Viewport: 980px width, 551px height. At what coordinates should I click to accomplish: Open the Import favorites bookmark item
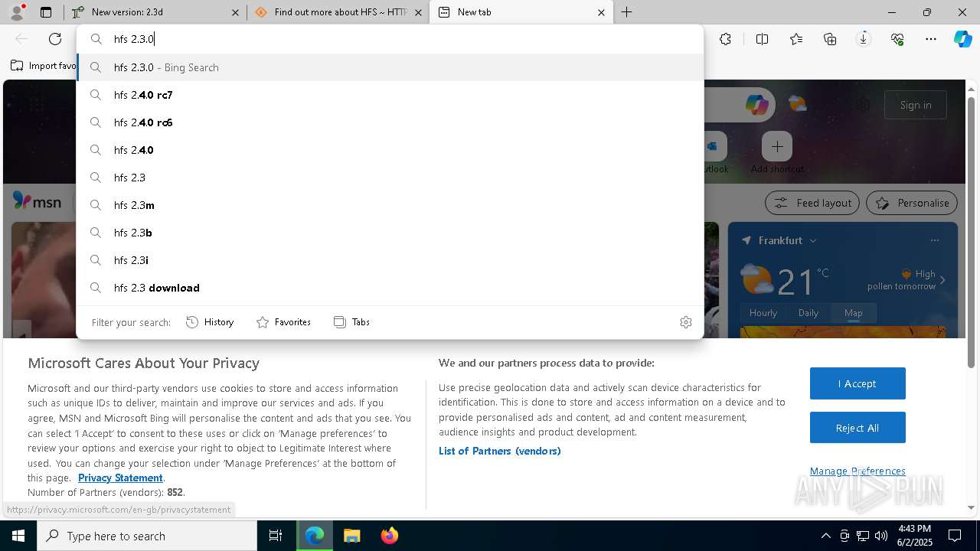tap(44, 66)
